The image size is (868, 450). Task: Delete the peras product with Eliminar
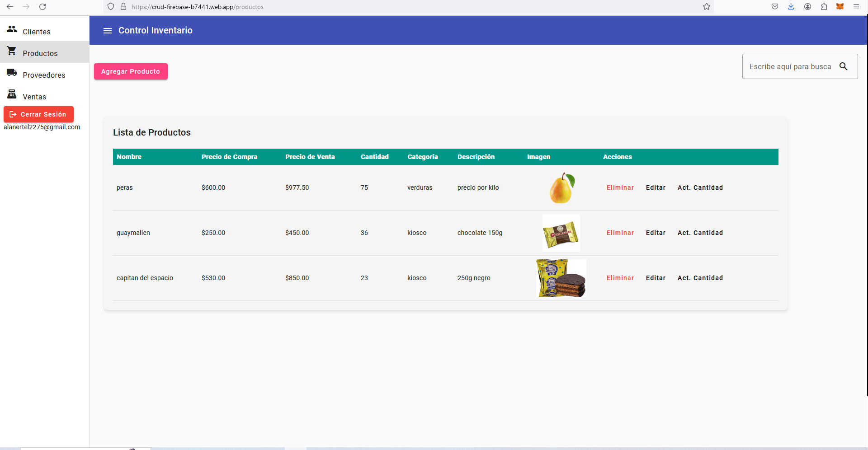click(620, 187)
